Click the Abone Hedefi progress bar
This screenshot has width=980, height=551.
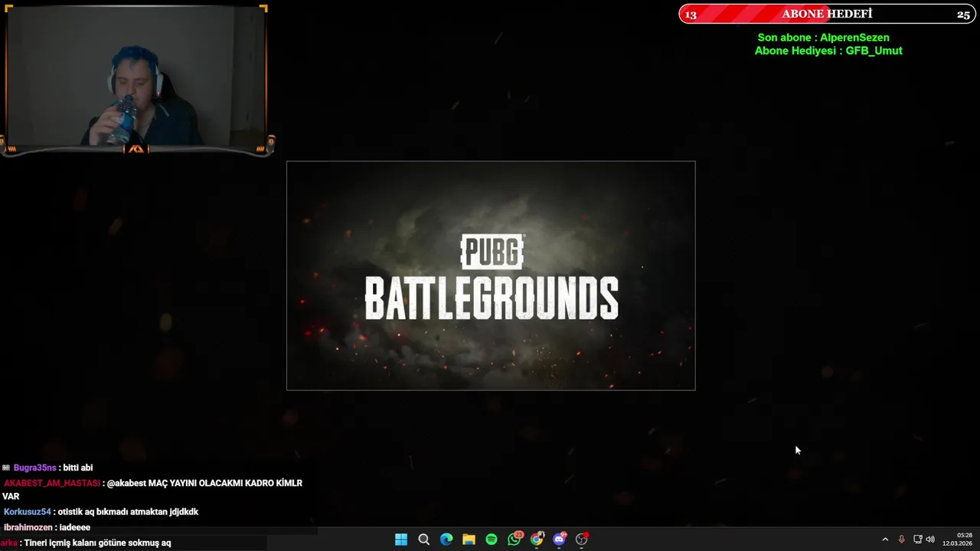(828, 14)
